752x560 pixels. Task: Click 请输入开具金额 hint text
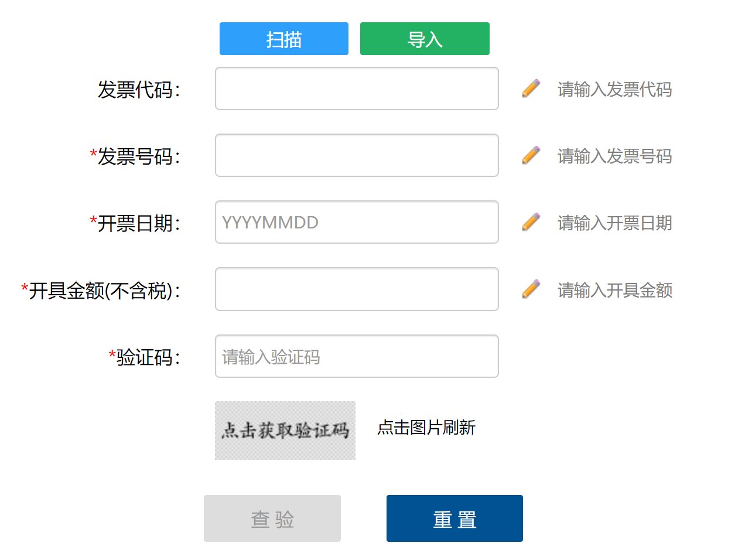[614, 291]
